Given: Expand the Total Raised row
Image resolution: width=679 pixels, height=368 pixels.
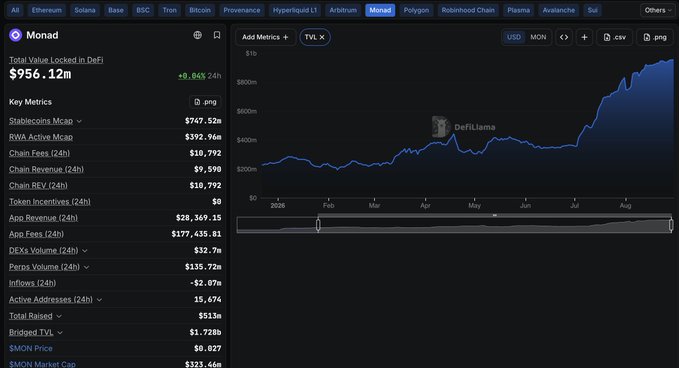Looking at the screenshot, I should tap(59, 316).
